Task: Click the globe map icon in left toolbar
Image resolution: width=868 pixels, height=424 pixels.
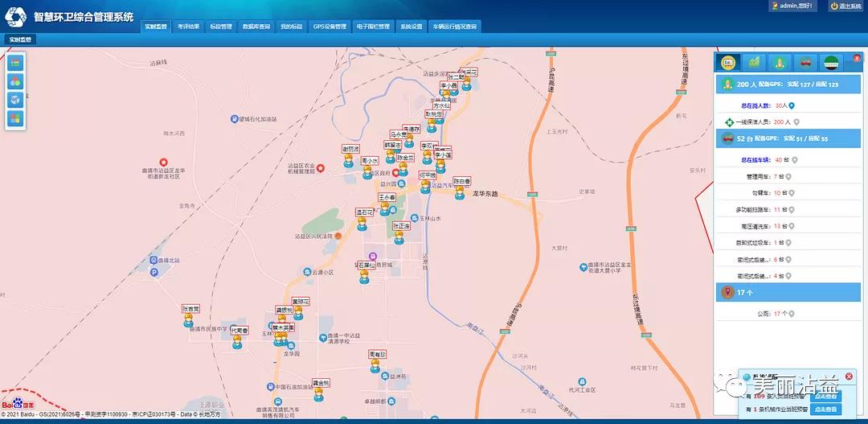Action: click(15, 100)
